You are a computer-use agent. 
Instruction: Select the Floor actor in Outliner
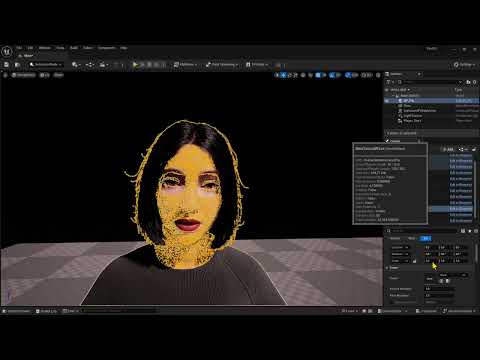click(407, 106)
